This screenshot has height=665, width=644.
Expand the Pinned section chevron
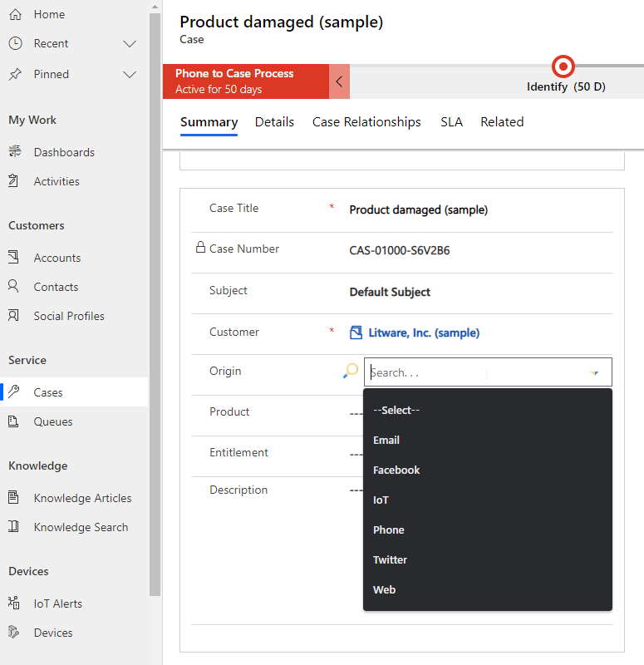pos(130,75)
